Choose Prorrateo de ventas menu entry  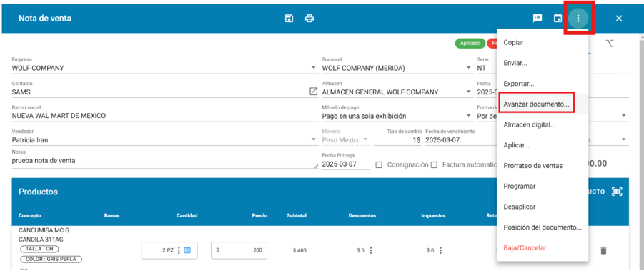pos(542,165)
